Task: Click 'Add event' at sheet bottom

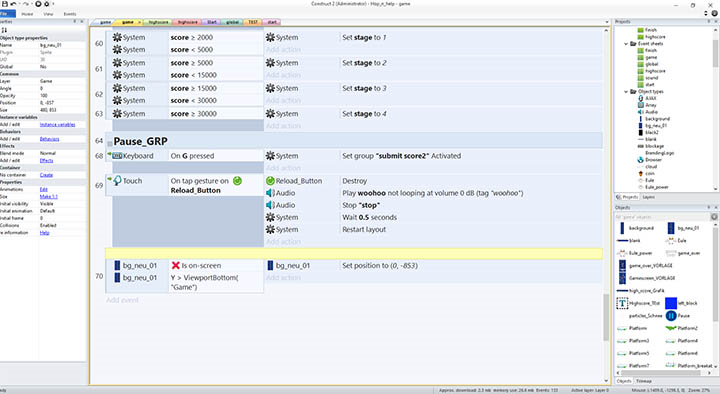Action: [122, 300]
